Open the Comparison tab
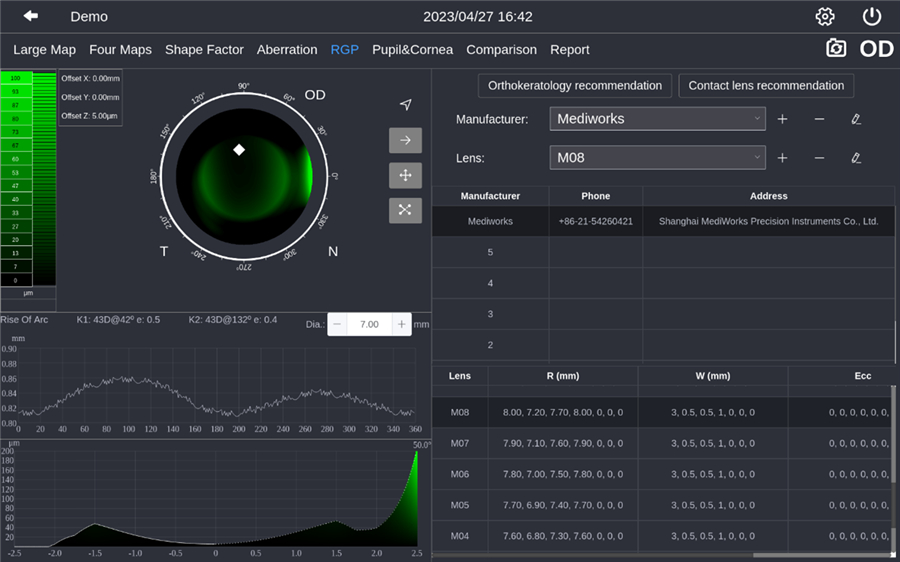The image size is (900, 562). coord(501,50)
